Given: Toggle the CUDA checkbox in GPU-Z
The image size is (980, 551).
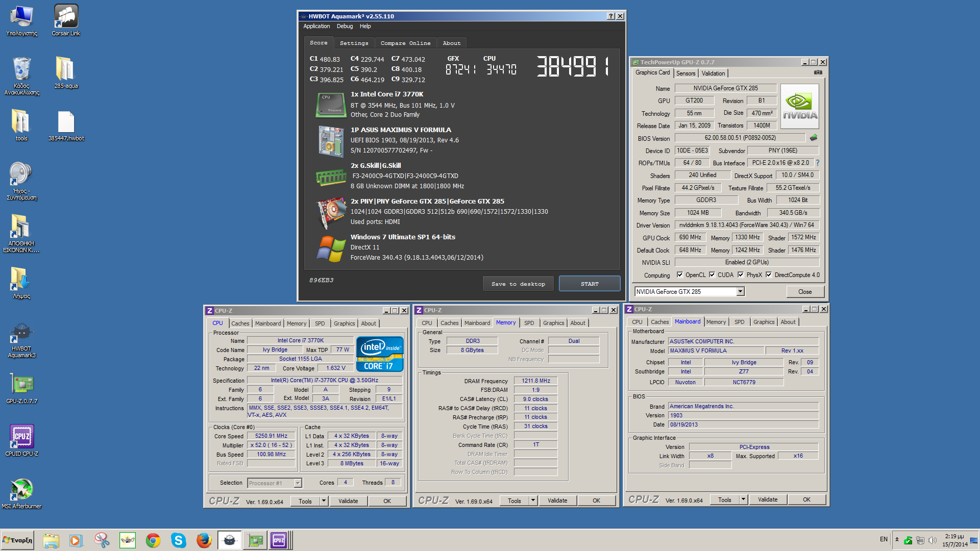Looking at the screenshot, I should pos(712,275).
